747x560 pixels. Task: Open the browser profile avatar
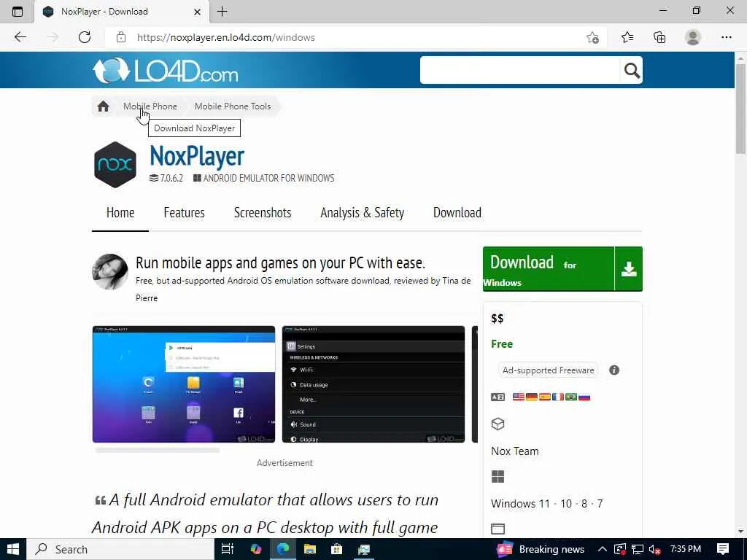pyautogui.click(x=693, y=37)
